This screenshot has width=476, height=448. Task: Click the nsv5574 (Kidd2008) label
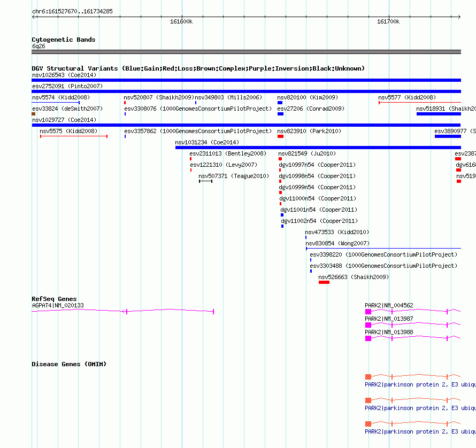click(x=61, y=97)
